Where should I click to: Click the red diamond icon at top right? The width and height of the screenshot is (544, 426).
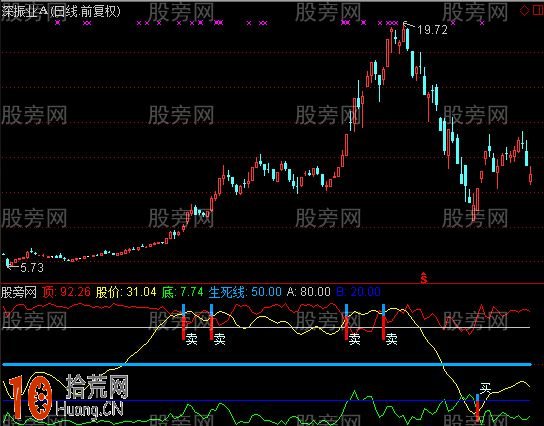[x=525, y=10]
